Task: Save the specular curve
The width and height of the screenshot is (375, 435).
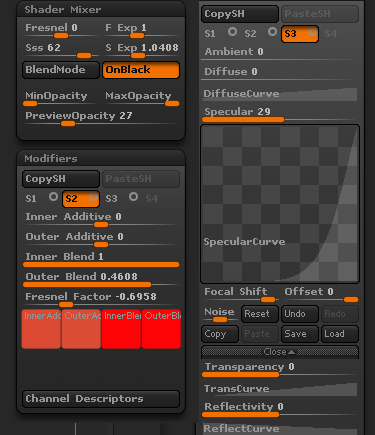Action: 300,334
